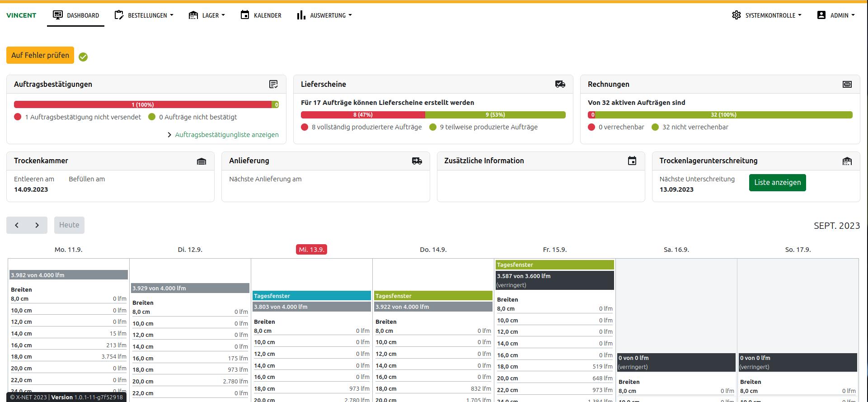Click the Lieferscheine truck icon

[560, 84]
